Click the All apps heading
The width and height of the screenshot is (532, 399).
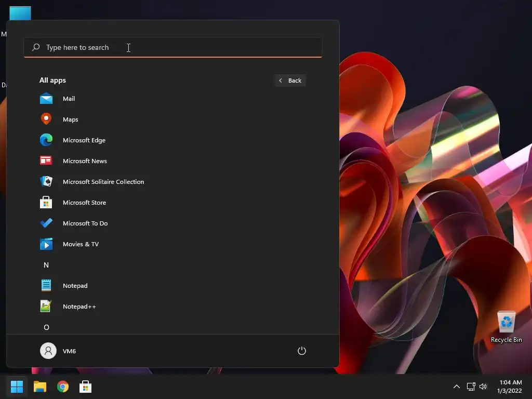52,81
